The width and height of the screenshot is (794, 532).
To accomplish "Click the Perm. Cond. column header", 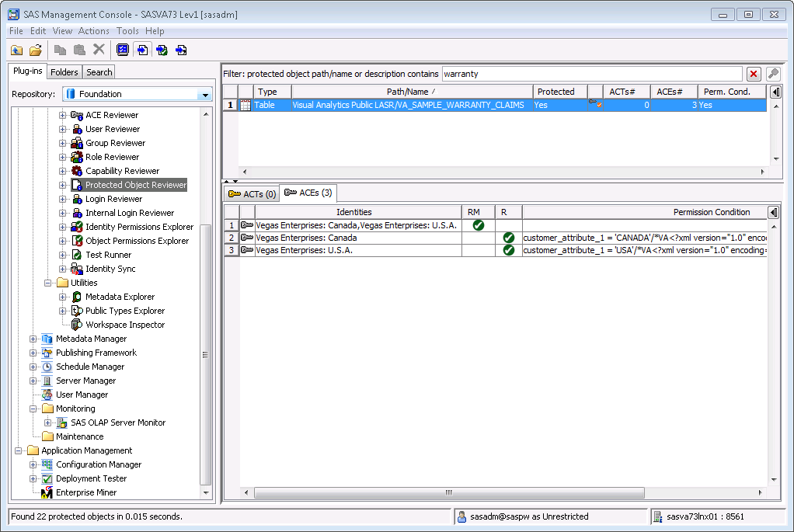I will click(732, 92).
